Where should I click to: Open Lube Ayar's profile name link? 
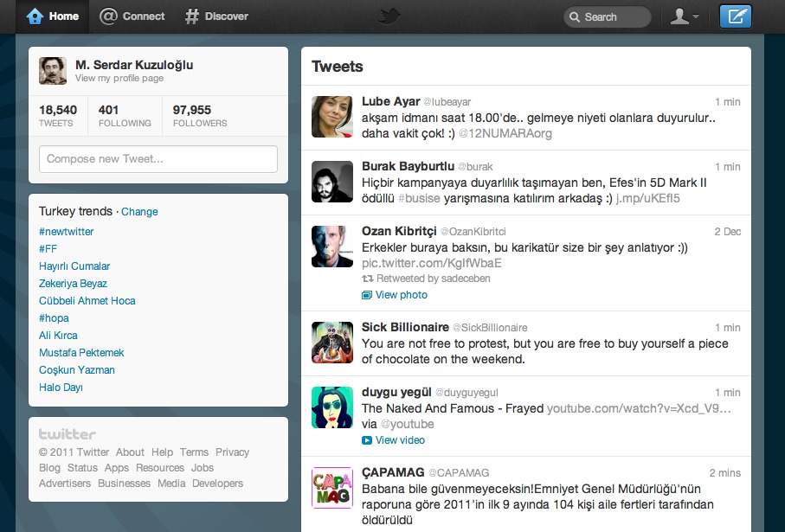[x=390, y=101]
